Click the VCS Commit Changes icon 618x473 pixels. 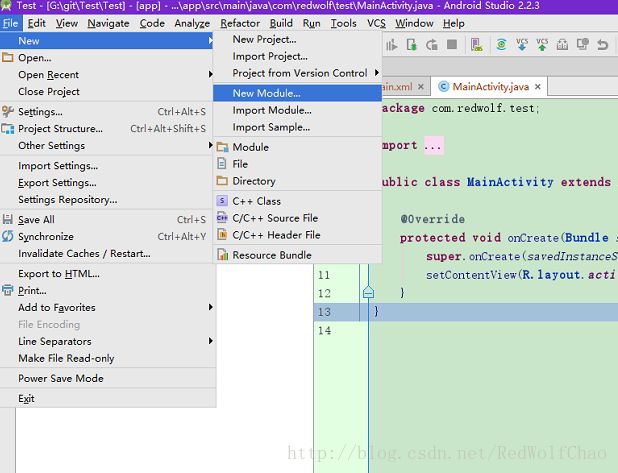542,45
